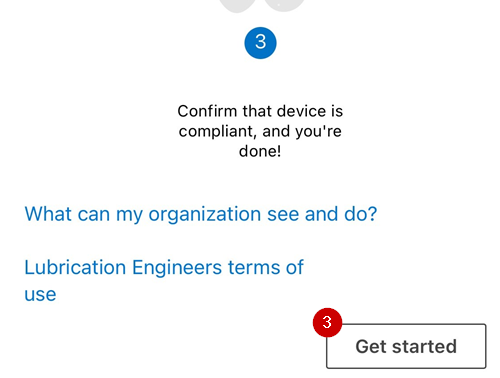This screenshot has width=500, height=378.
Task: Tap the number inside the blue circle
Action: click(x=260, y=42)
